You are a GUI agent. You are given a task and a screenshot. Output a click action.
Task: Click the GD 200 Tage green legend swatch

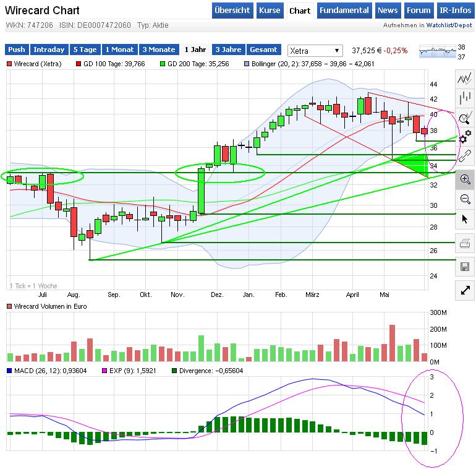coord(163,64)
